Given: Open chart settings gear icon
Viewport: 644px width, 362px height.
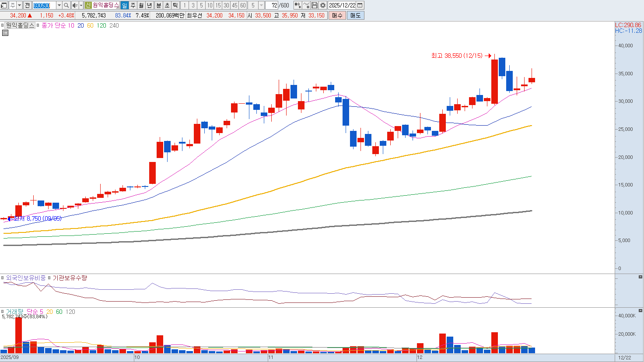Looking at the screenshot, I should 323,5.
